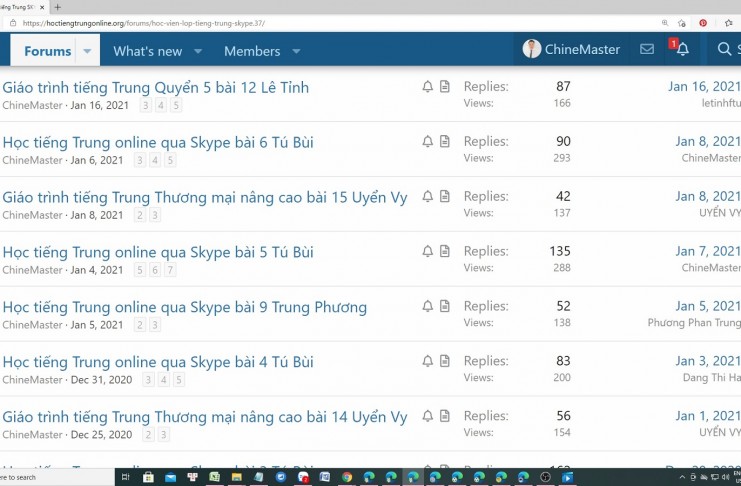Show hidden tray icons chevron

(x=682, y=477)
